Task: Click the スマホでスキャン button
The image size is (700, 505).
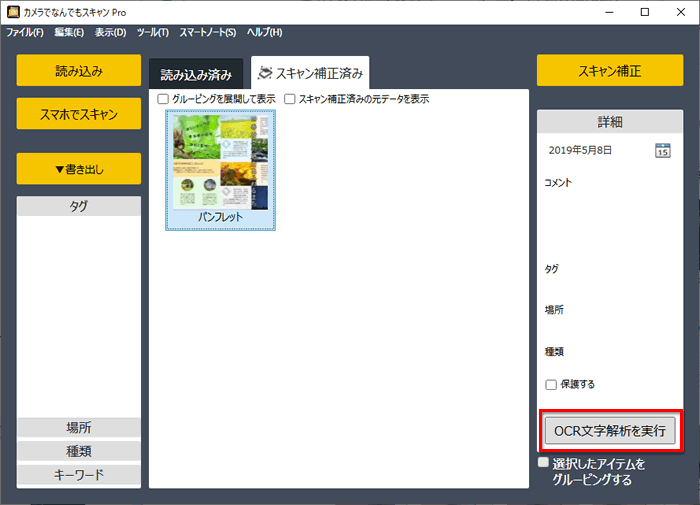Action: coord(79,114)
